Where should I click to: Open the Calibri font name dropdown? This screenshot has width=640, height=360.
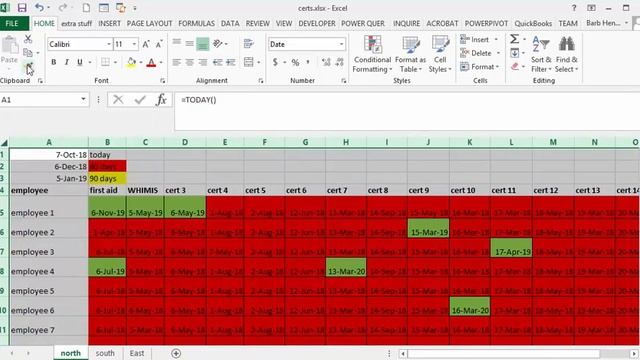pos(109,44)
